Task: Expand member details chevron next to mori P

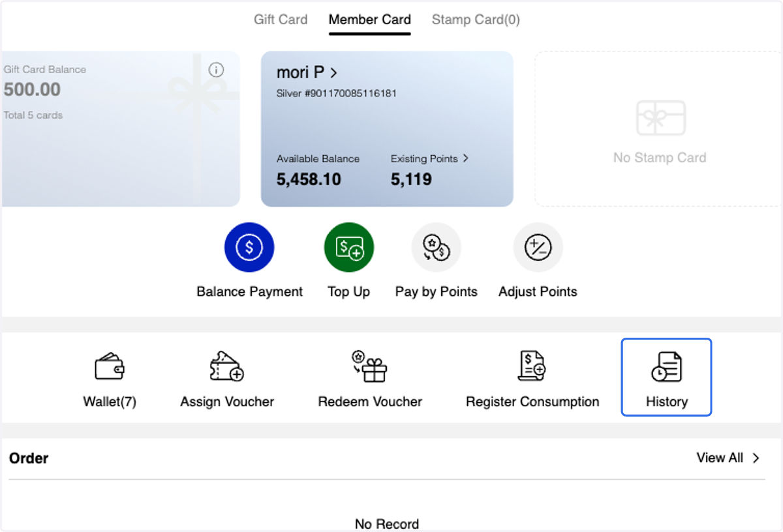Action: 333,72
